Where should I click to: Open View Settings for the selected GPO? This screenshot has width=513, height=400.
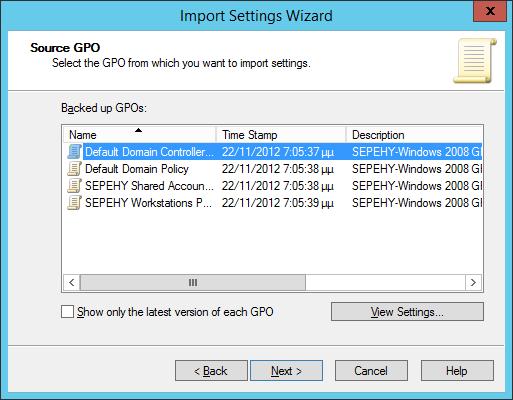coord(407,312)
